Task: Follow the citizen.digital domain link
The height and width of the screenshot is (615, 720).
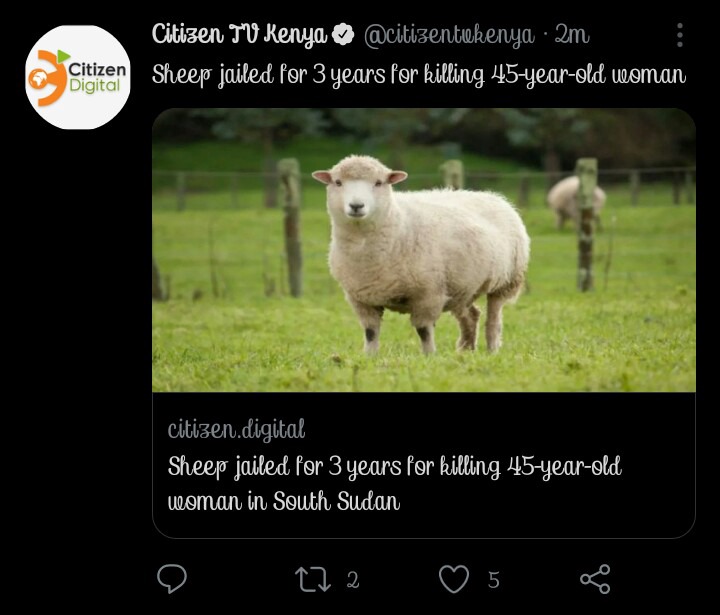Action: [236, 429]
